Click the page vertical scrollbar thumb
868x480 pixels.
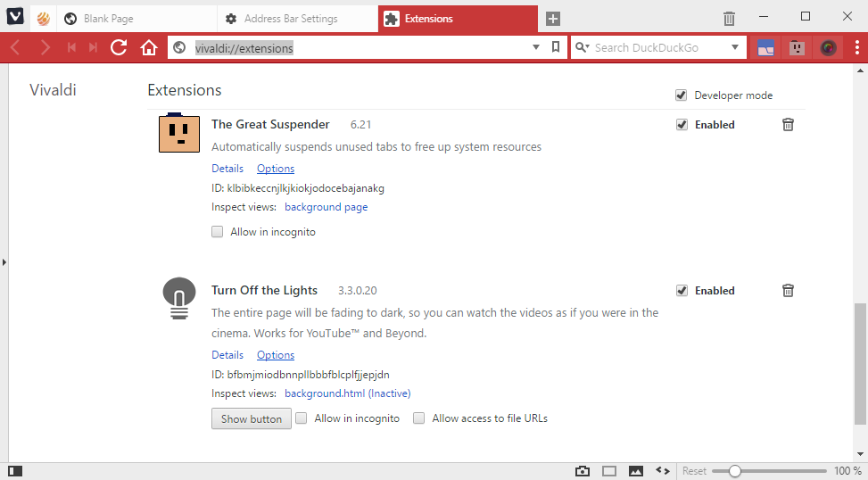tap(860, 364)
